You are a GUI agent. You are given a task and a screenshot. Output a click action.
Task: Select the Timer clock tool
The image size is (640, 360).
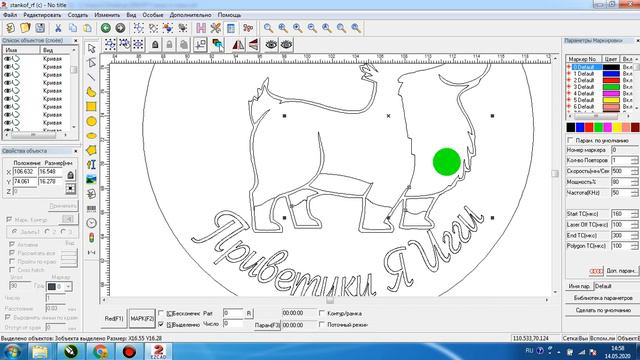(91, 223)
